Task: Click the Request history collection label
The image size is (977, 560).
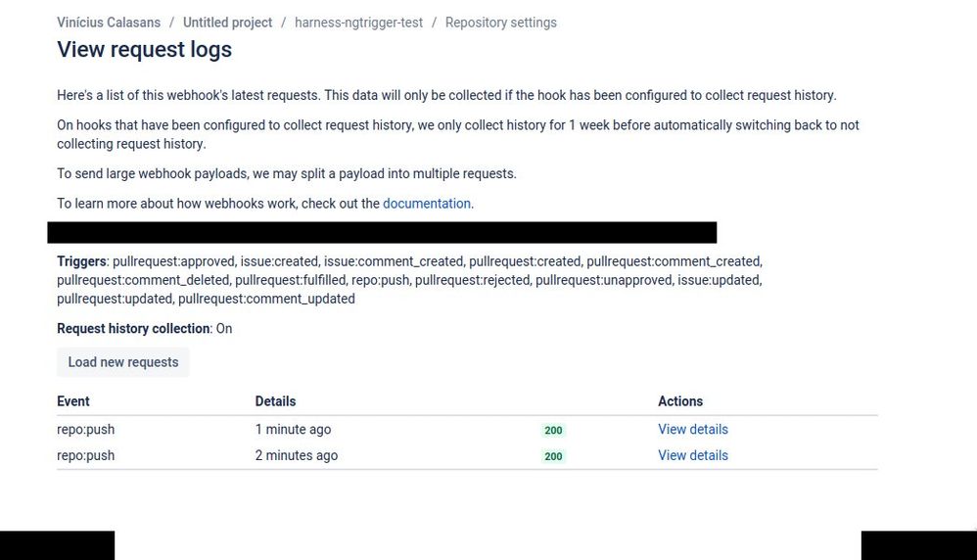Action: 133,328
